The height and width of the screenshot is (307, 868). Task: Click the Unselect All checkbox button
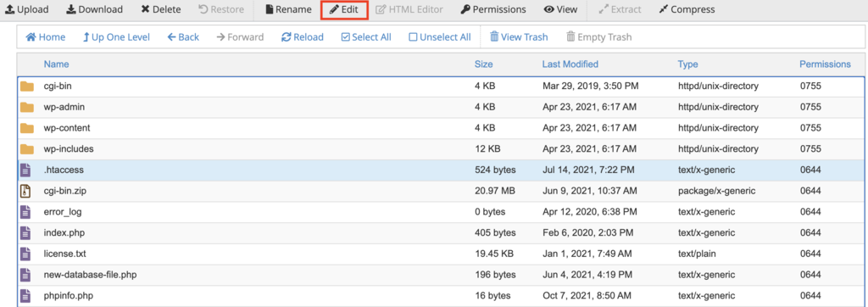[x=440, y=37]
